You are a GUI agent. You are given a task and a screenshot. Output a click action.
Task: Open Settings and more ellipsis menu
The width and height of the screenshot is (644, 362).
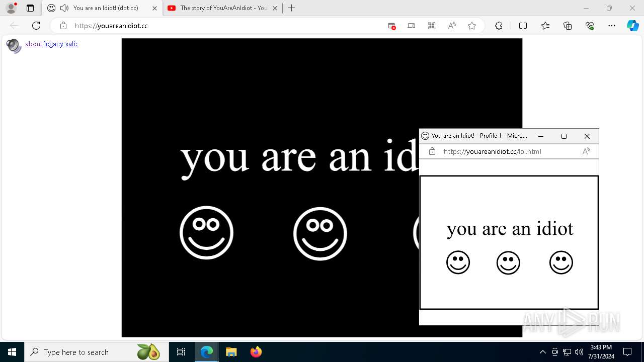(612, 26)
